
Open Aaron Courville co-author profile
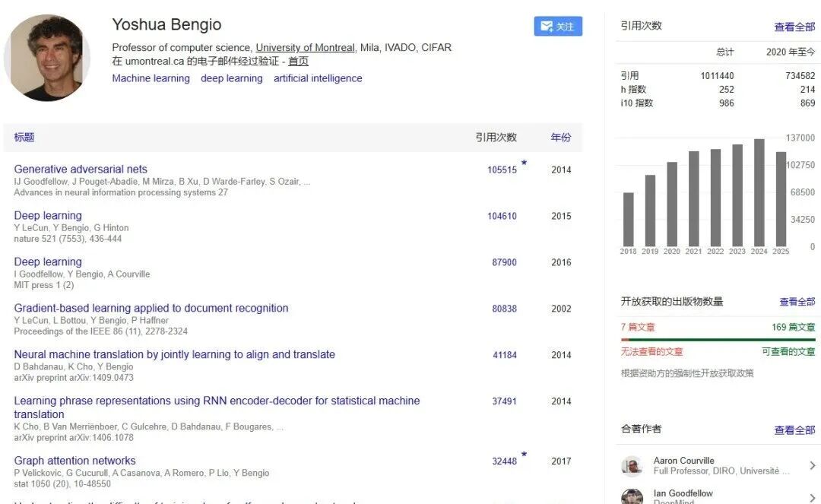click(683, 461)
